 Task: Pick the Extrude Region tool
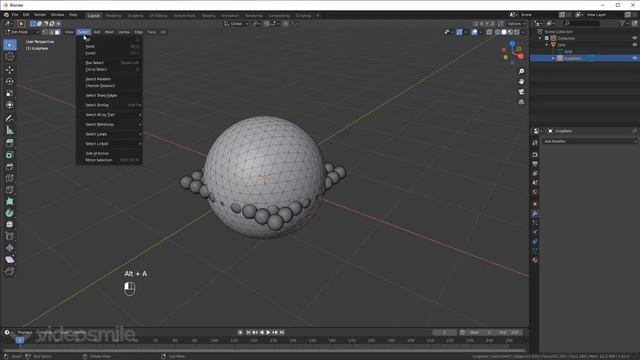10,143
